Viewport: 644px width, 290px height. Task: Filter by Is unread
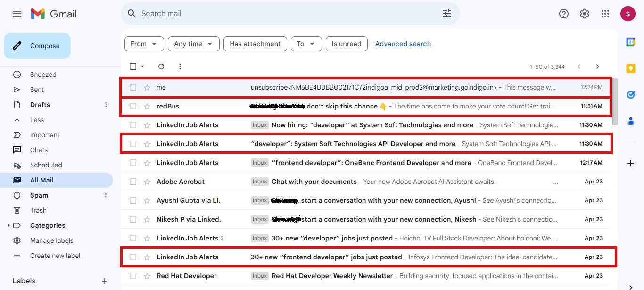click(x=347, y=44)
